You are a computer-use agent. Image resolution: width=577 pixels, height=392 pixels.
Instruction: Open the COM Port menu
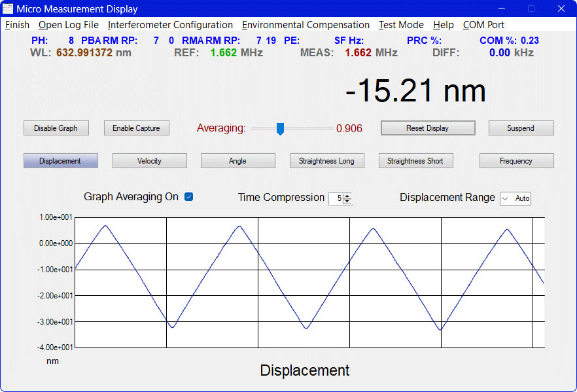pos(483,25)
